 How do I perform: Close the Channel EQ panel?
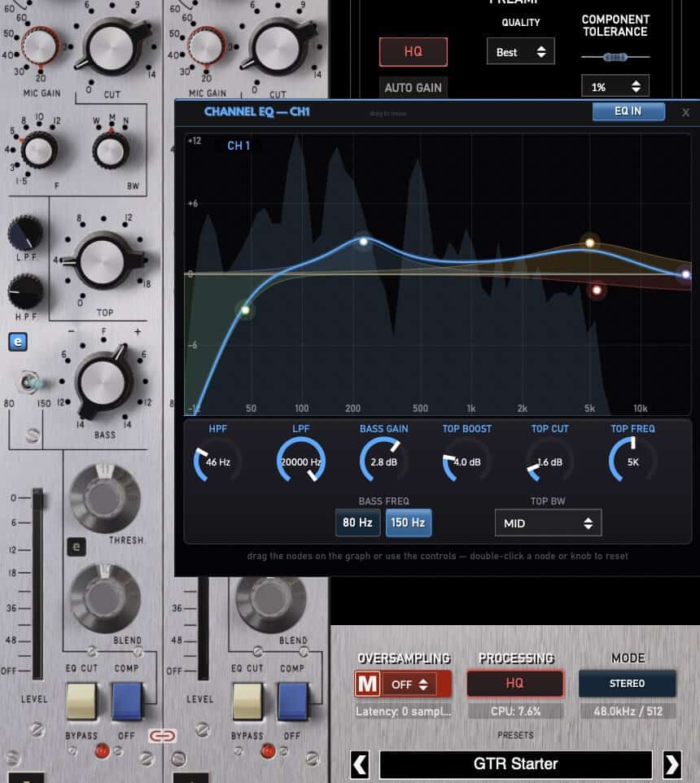[x=685, y=112]
